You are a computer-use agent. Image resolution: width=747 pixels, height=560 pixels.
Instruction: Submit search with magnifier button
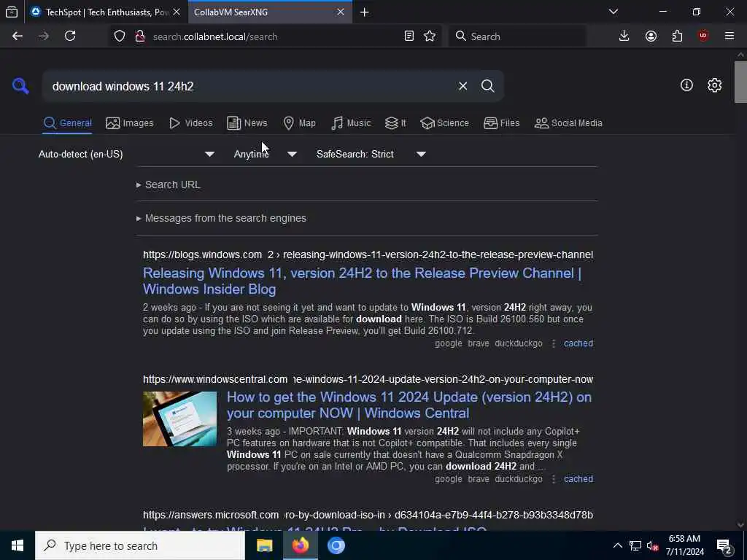487,86
